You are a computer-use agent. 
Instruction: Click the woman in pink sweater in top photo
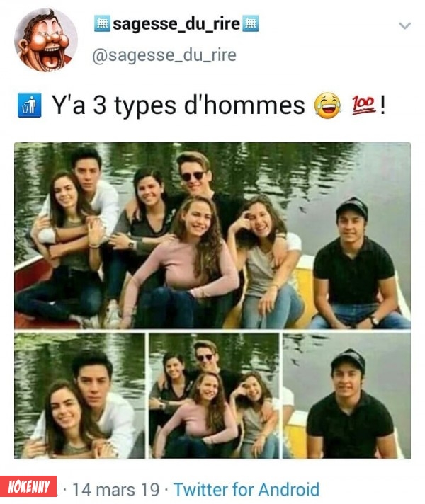183,262
